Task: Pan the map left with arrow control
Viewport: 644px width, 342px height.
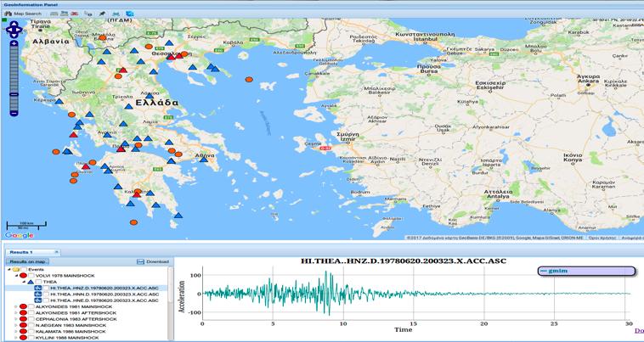Action: [x=10, y=30]
